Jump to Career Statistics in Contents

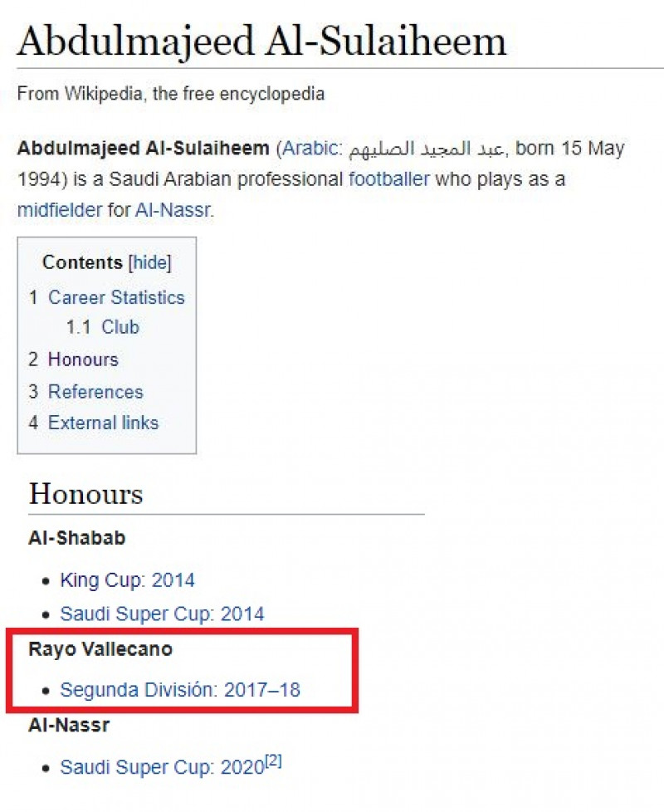116,297
